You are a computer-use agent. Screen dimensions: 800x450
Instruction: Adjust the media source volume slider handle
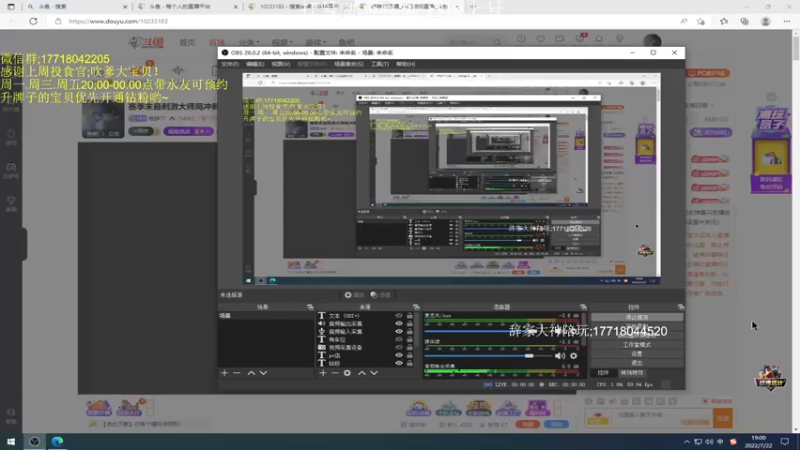click(x=529, y=356)
